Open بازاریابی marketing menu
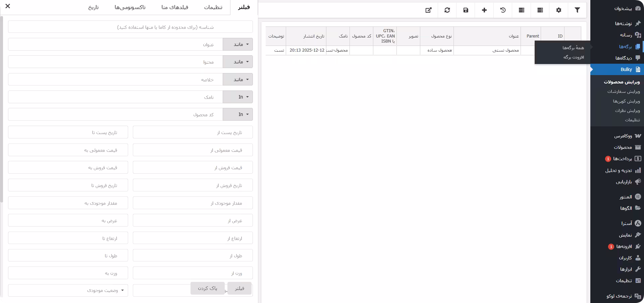 tap(617, 182)
